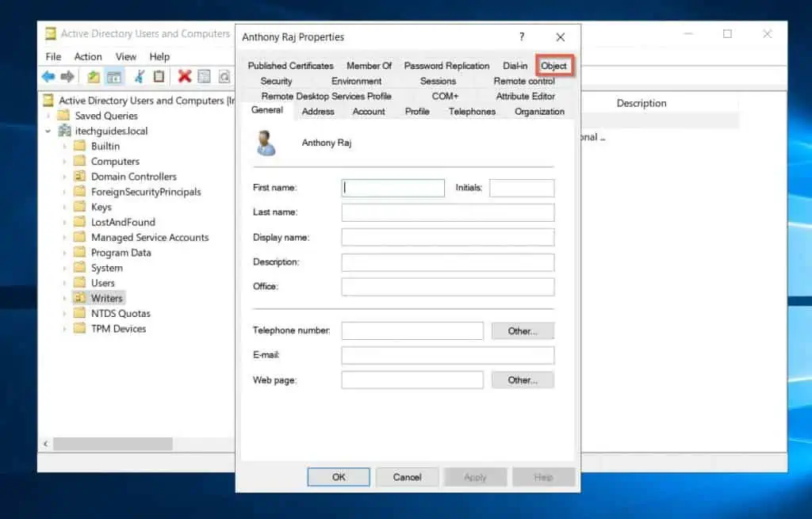Open the Remote Desktop Services Profile tab
812x519 pixels.
326,96
